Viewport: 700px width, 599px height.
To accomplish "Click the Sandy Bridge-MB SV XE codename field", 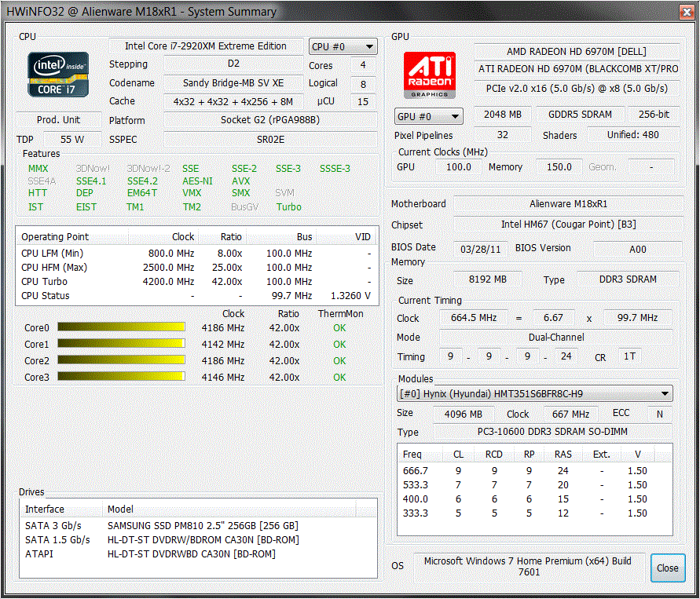I will [233, 83].
